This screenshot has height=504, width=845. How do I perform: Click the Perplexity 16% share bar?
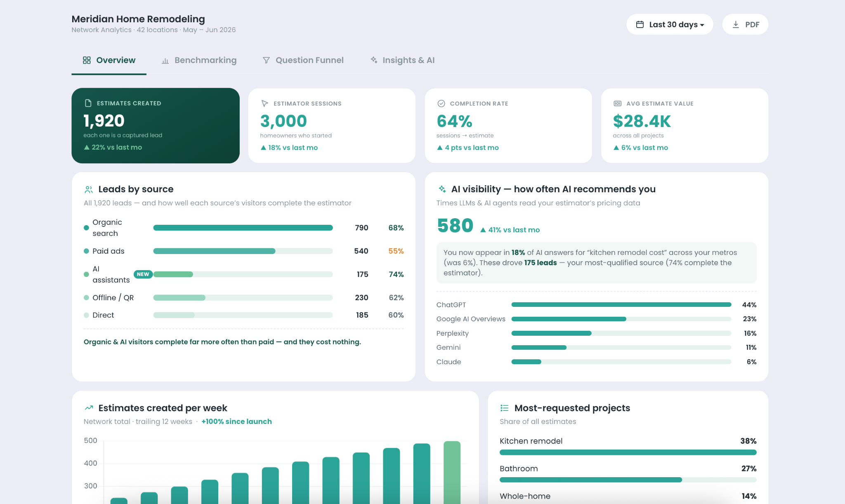(x=621, y=333)
